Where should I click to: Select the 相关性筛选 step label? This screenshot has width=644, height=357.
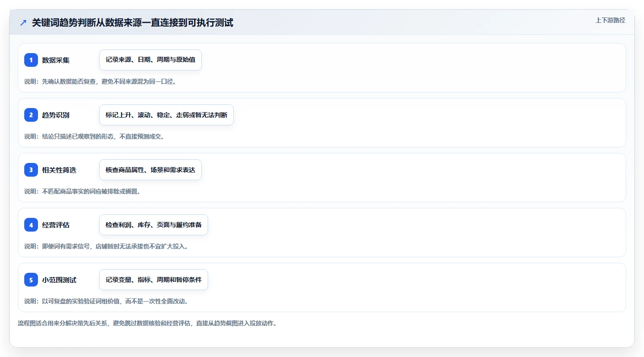click(x=59, y=170)
